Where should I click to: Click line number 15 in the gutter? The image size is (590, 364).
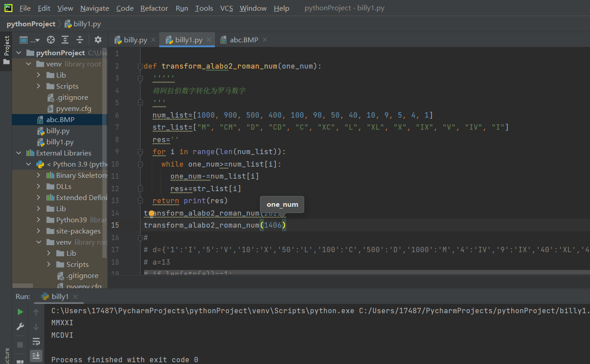click(x=115, y=225)
